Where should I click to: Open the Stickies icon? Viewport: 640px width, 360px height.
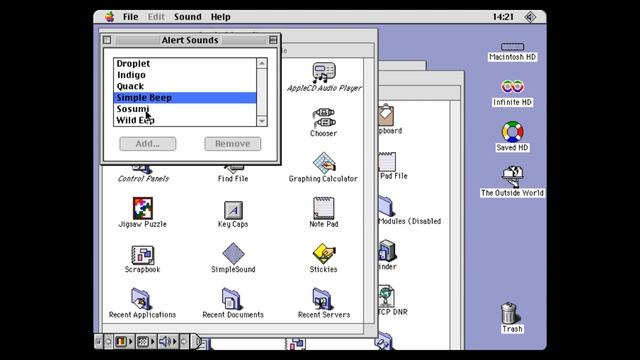tap(324, 254)
